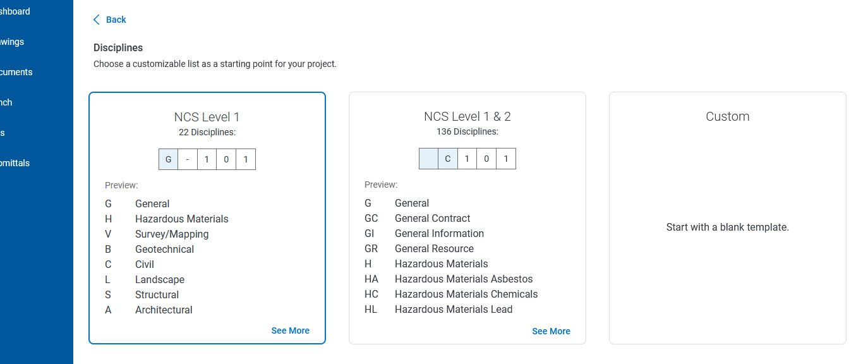Open the Drawings sidebar item
Image resolution: width=868 pixels, height=364 pixels.
point(12,42)
